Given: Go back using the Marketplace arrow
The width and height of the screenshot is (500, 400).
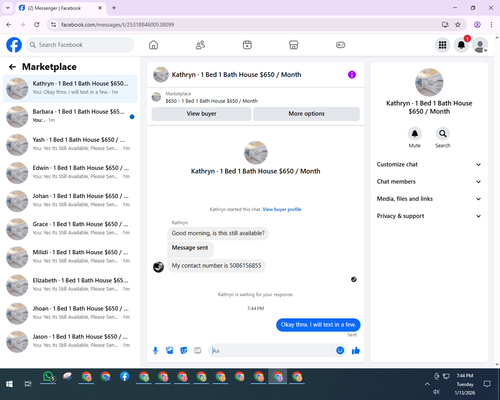Looking at the screenshot, I should click(x=12, y=67).
